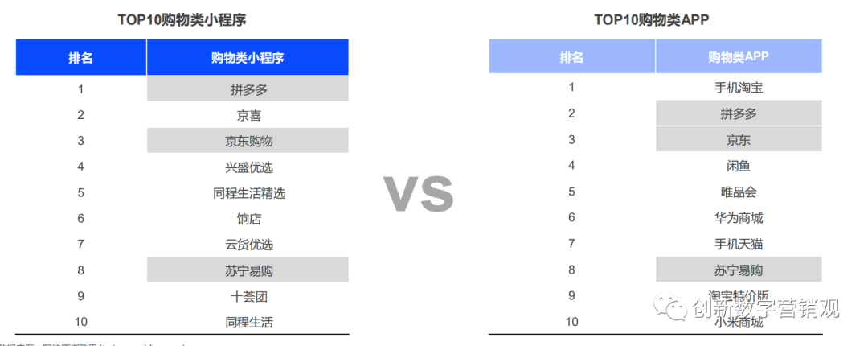Select the 购物类小程序 column header
The image size is (868, 346).
point(248,58)
